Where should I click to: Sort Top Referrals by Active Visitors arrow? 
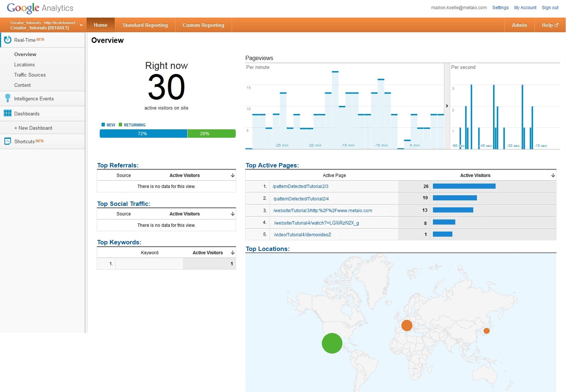232,175
